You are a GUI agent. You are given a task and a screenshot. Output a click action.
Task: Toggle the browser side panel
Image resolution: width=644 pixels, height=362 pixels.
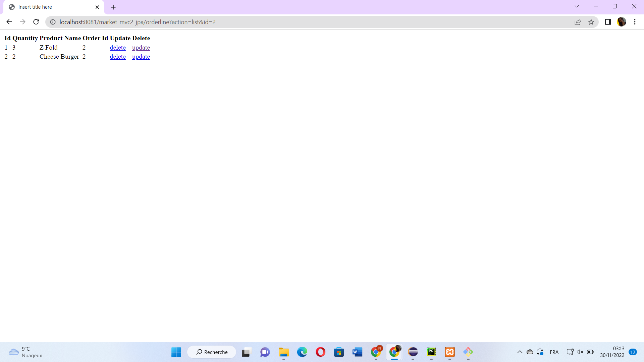click(607, 22)
